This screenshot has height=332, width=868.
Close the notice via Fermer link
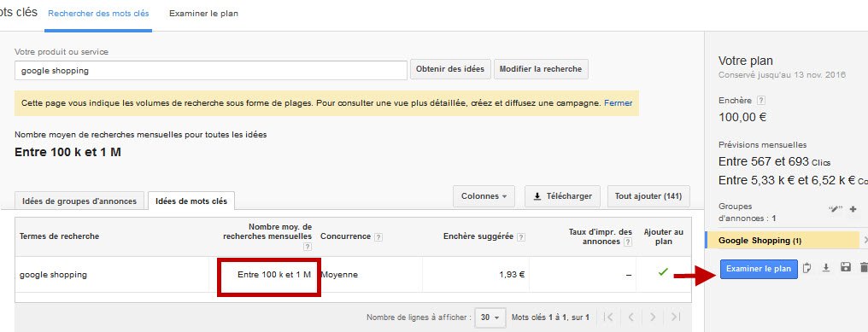(619, 103)
